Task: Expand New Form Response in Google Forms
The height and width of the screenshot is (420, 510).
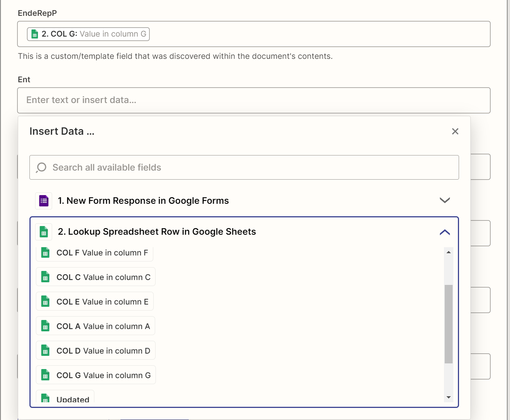Action: (445, 200)
